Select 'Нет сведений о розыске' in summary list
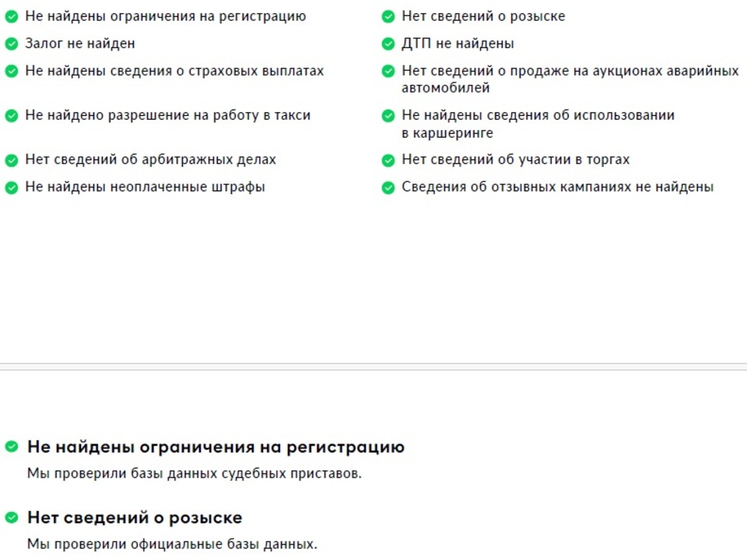The width and height of the screenshot is (747, 560). click(x=483, y=16)
